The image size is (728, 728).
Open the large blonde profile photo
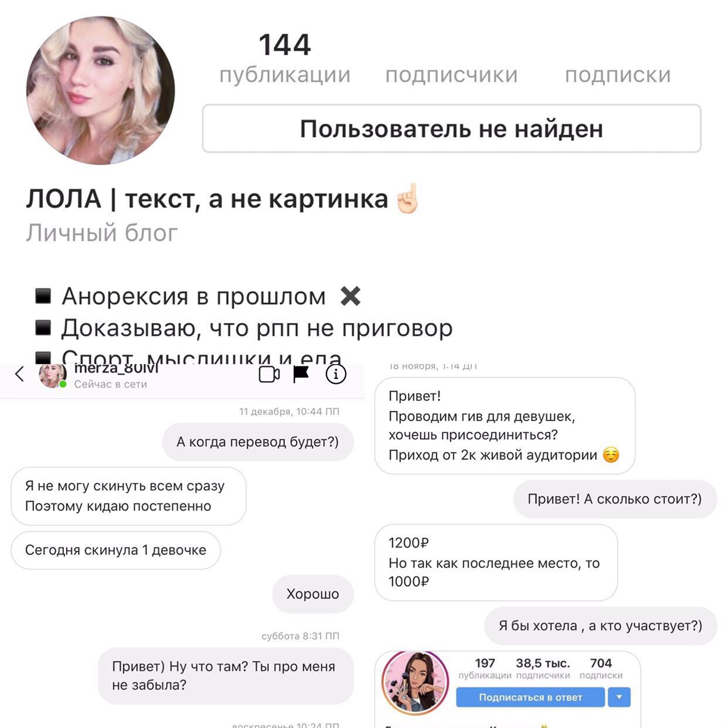point(101,90)
